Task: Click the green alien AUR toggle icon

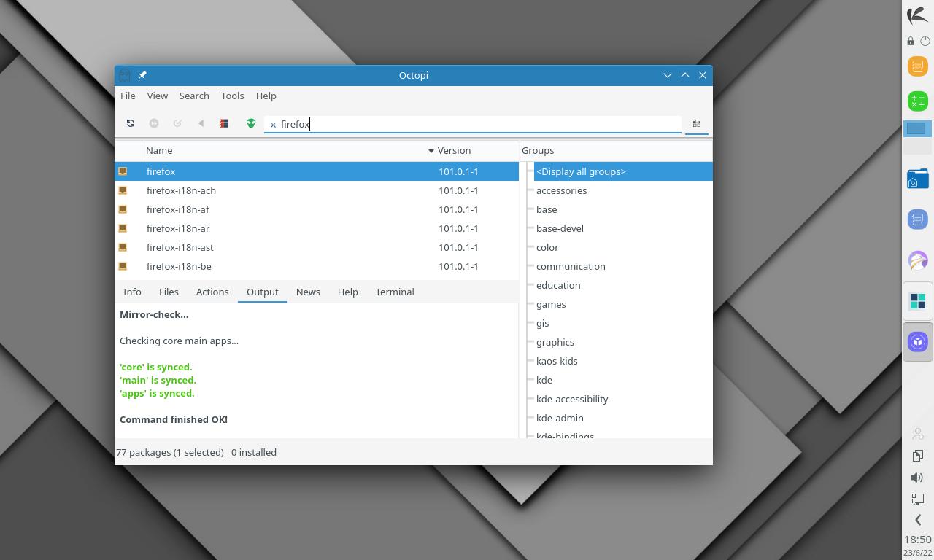Action: pos(251,123)
